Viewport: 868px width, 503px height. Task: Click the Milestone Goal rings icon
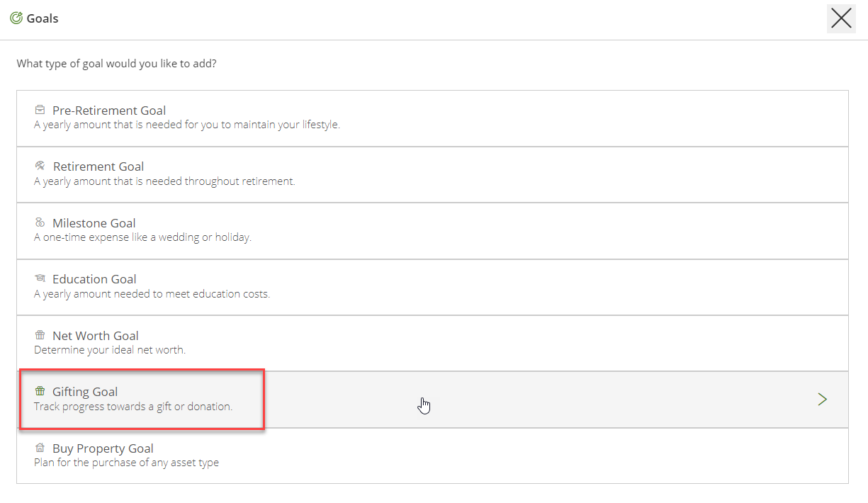tap(40, 222)
